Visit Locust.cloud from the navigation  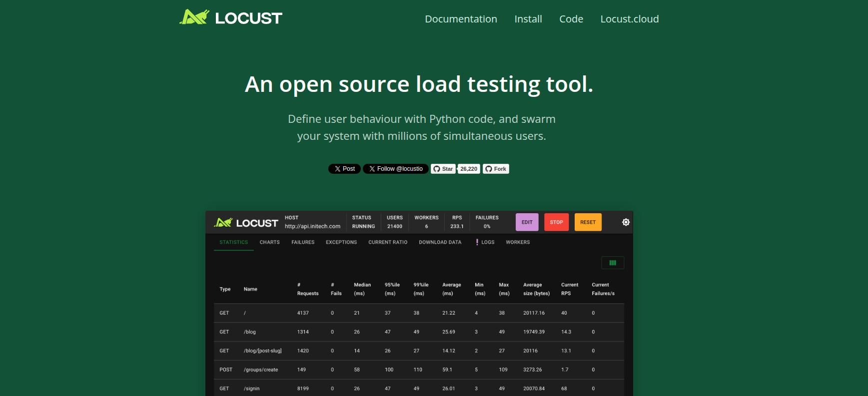pyautogui.click(x=629, y=19)
